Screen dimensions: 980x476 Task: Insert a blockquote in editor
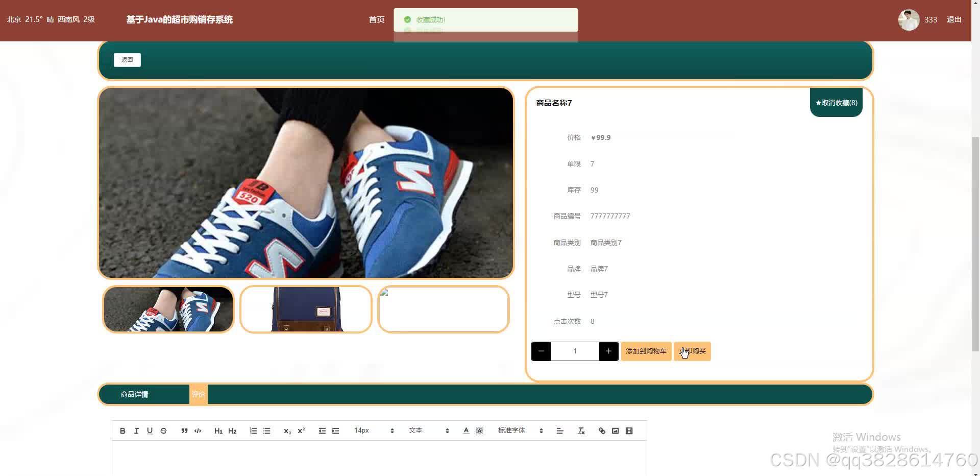coord(184,431)
